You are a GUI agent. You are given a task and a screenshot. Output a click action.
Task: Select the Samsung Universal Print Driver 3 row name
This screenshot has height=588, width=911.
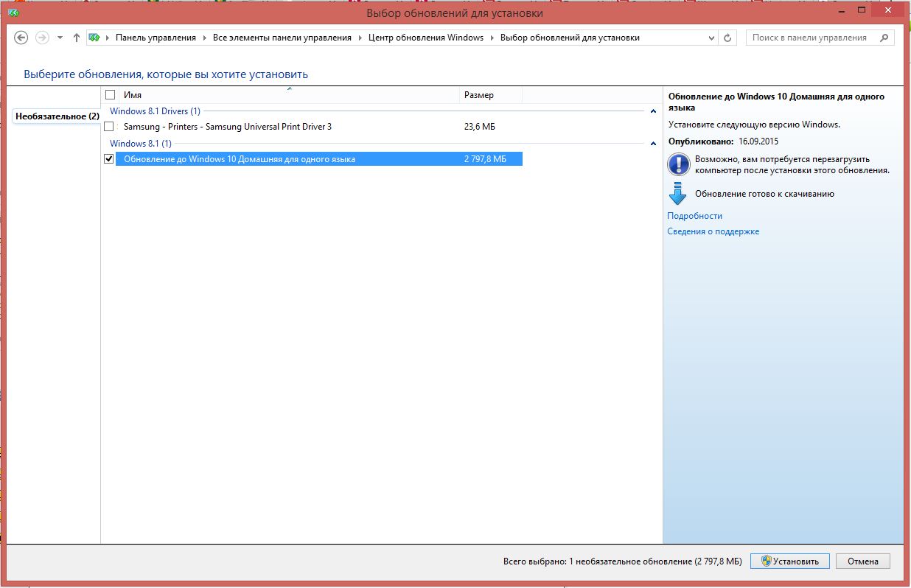click(228, 127)
